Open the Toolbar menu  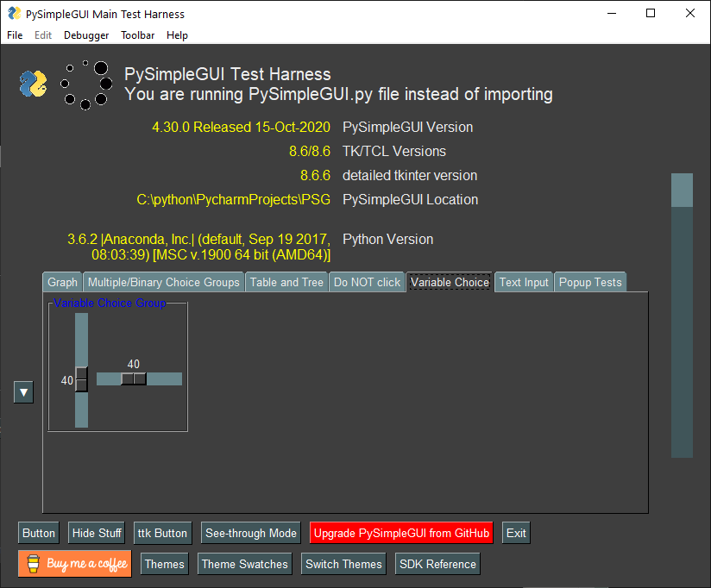(x=138, y=35)
